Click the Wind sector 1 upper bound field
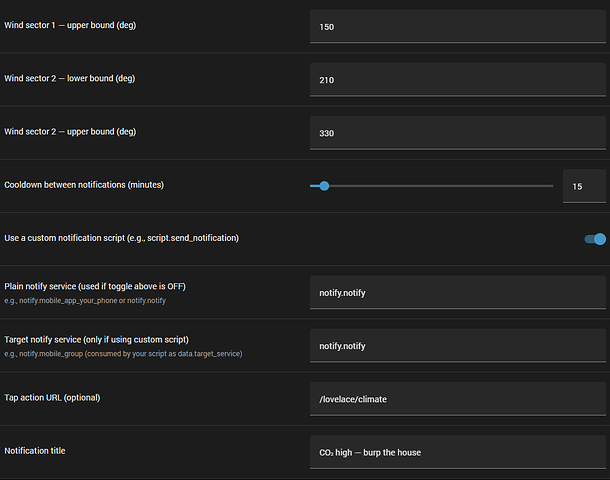 [x=457, y=27]
